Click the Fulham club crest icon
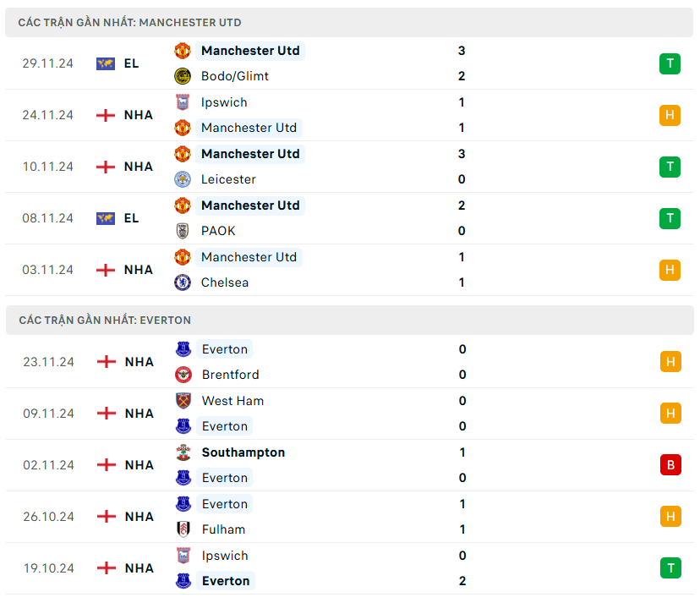This screenshot has height=603, width=700. click(x=183, y=529)
